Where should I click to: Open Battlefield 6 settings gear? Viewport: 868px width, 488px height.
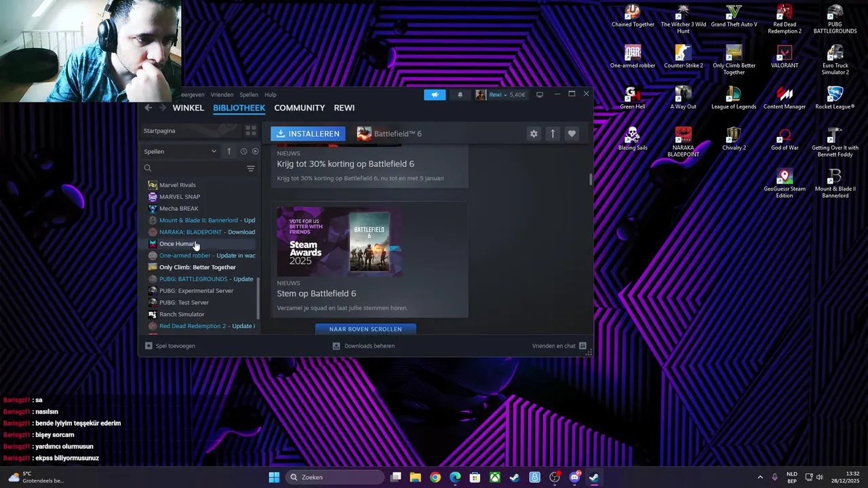[534, 134]
